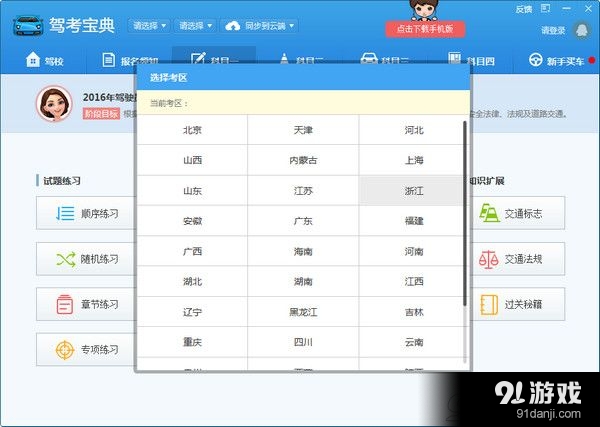Viewport: 600px width, 427px height.
Task: Open 交通法规 button
Action: tap(518, 259)
